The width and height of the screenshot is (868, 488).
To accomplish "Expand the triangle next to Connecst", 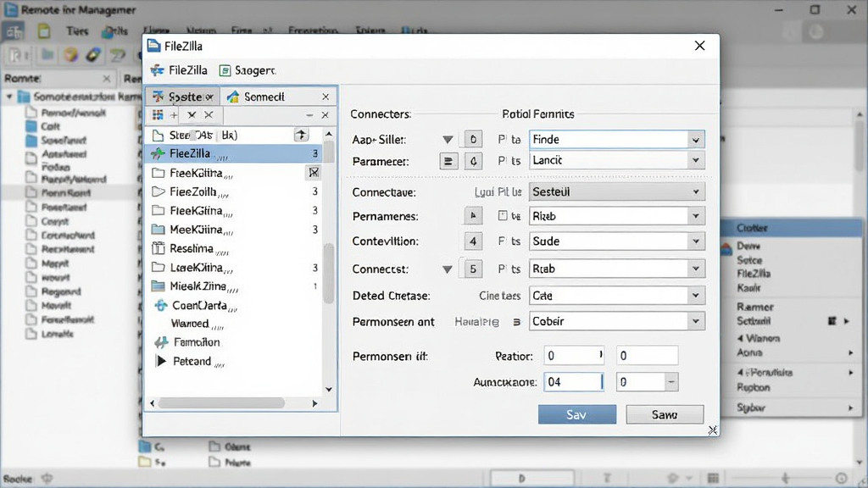I will pyautogui.click(x=448, y=269).
